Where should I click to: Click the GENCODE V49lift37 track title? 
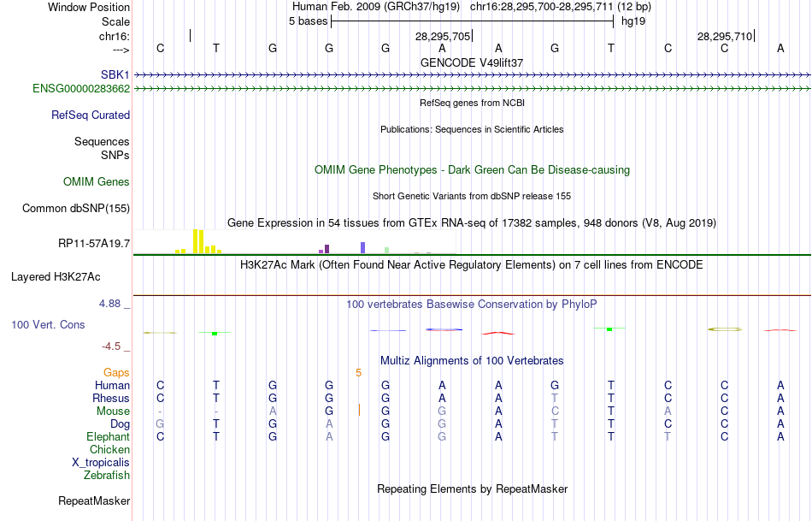472,62
